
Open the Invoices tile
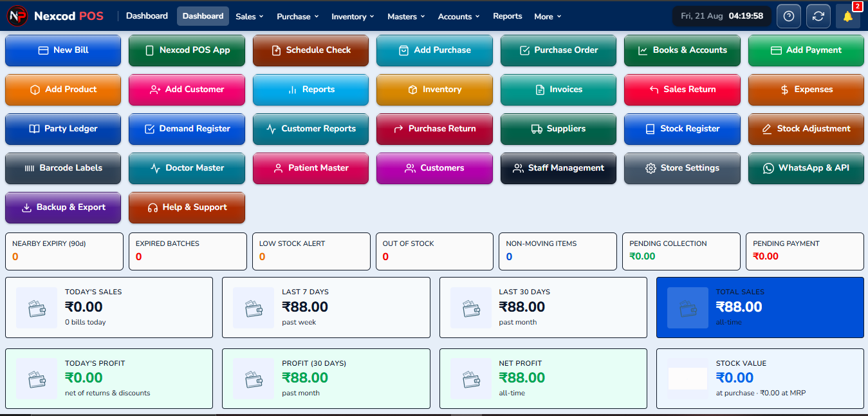[x=559, y=90]
